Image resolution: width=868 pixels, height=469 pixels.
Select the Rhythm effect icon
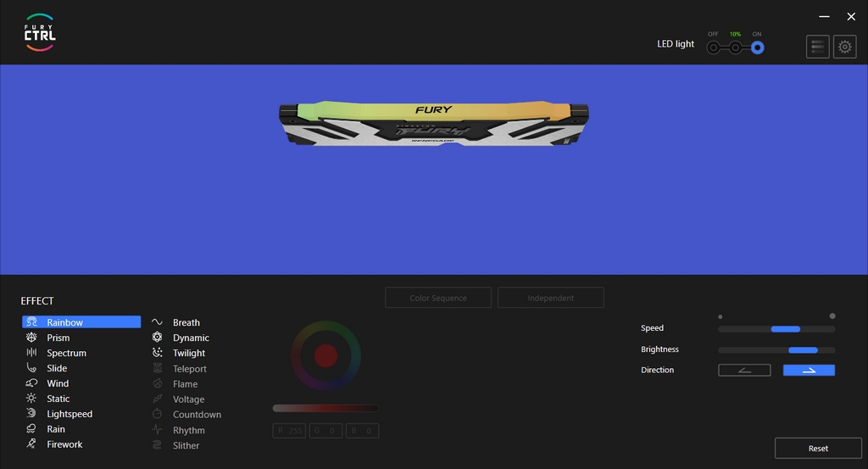pyautogui.click(x=157, y=430)
